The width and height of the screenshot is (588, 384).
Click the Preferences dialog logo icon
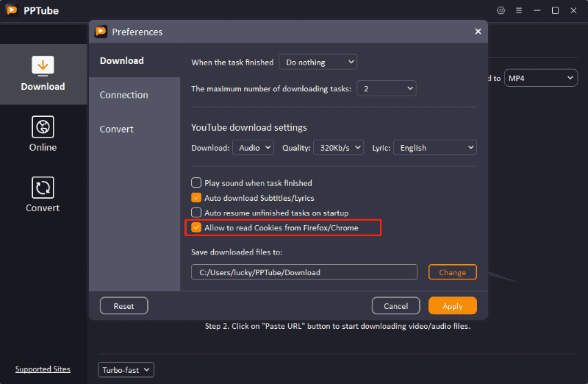click(x=101, y=32)
